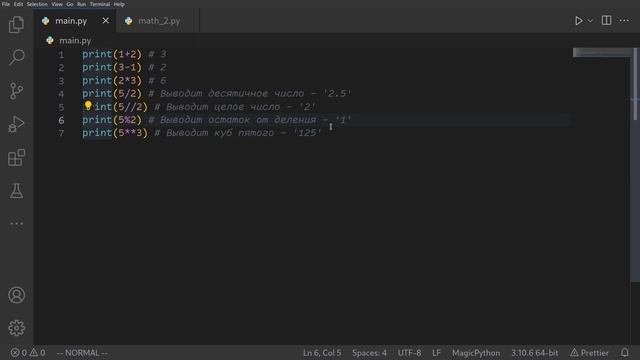Screen dimensions: 640x360
Task: Split the editor to the right
Action: [607, 20]
